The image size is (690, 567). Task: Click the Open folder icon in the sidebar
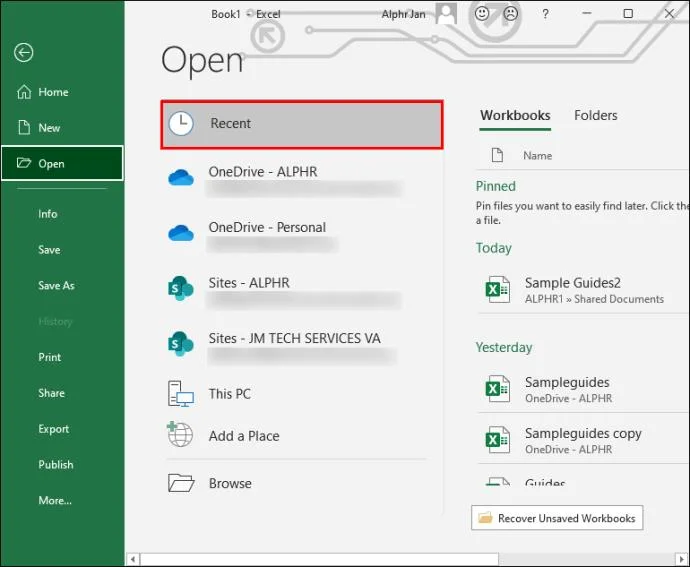click(x=24, y=163)
